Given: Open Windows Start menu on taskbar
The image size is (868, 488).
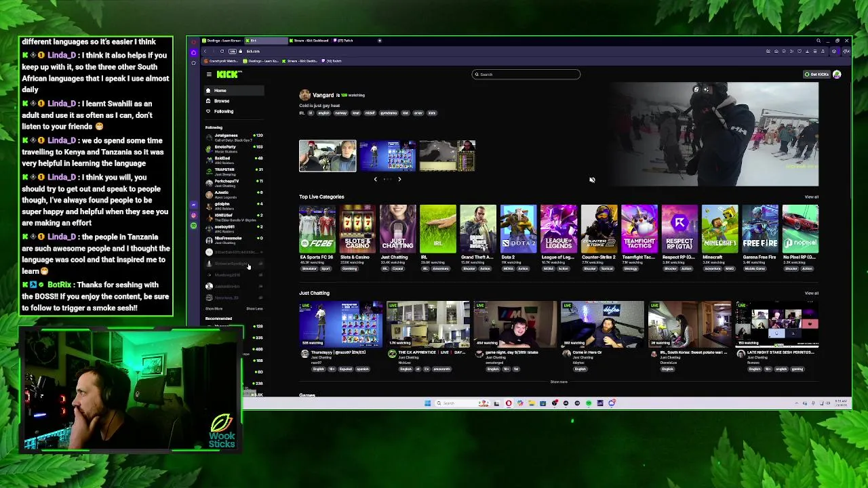Looking at the screenshot, I should (x=427, y=403).
